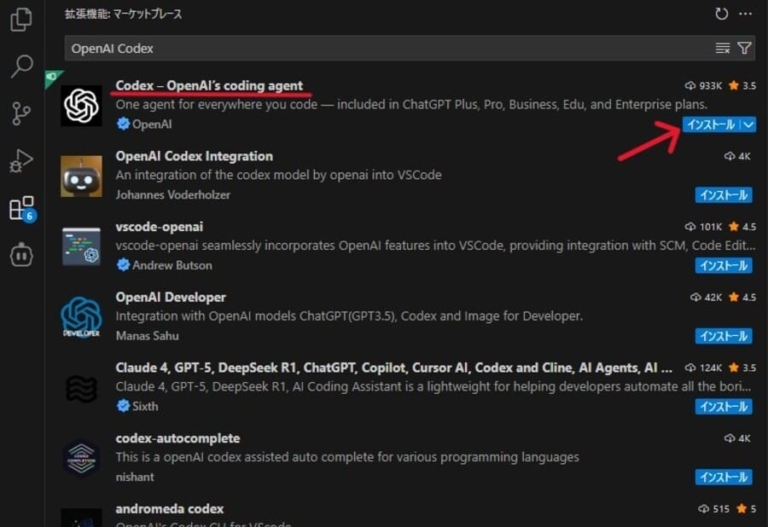The height and width of the screenshot is (527, 768).
Task: Clear the extension search results
Action: click(x=723, y=48)
